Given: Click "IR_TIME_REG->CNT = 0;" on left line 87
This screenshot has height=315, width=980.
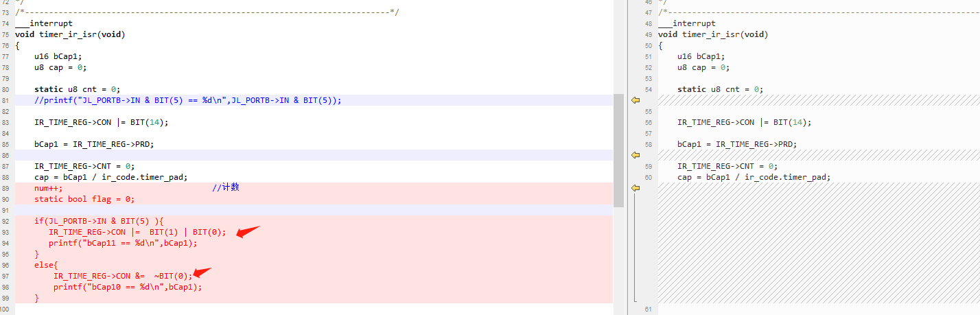Looking at the screenshot, I should [84, 166].
